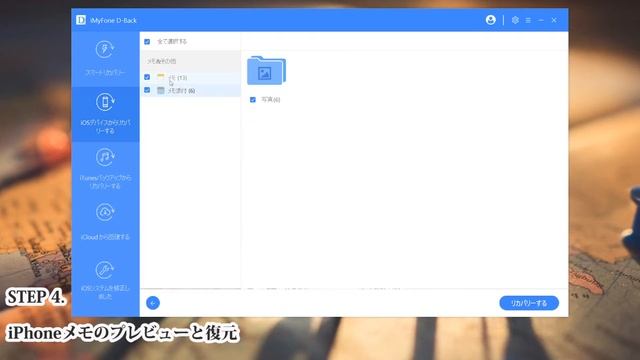Screen dimensions: 640x360
Task: Click the iMyFone D-Back logo icon
Action: pos(81,20)
